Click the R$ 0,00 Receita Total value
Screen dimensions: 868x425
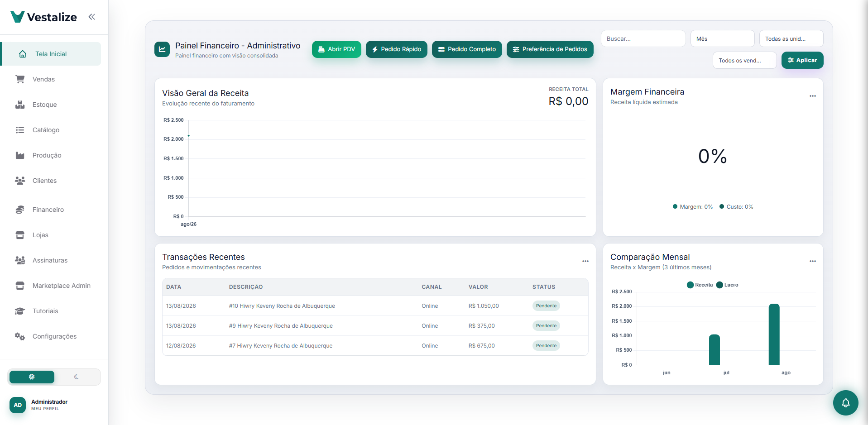click(x=569, y=101)
